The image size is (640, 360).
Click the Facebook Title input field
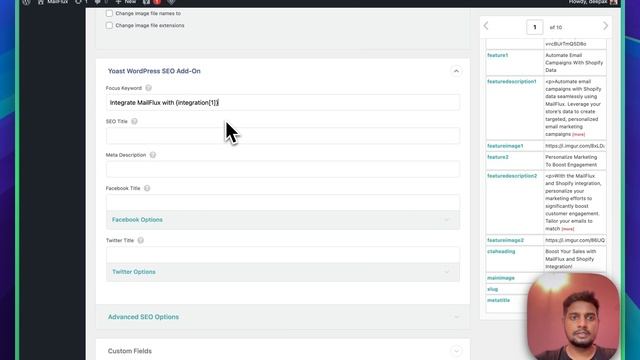[x=283, y=203]
